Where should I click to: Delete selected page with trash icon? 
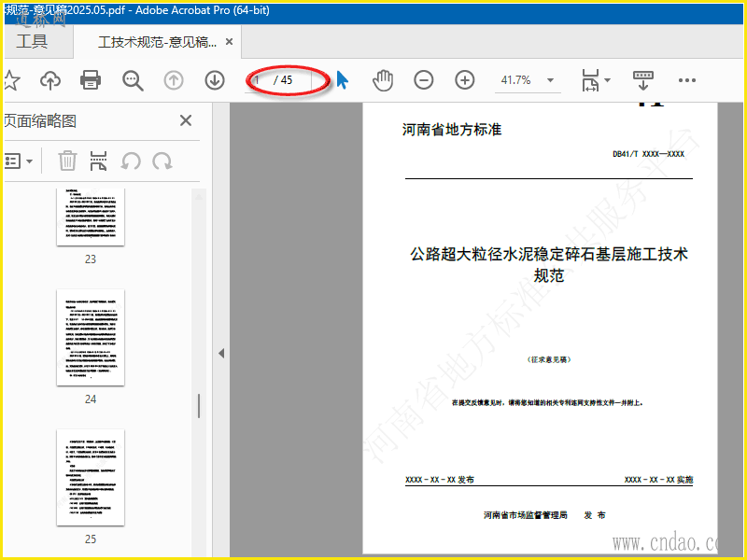(x=67, y=161)
